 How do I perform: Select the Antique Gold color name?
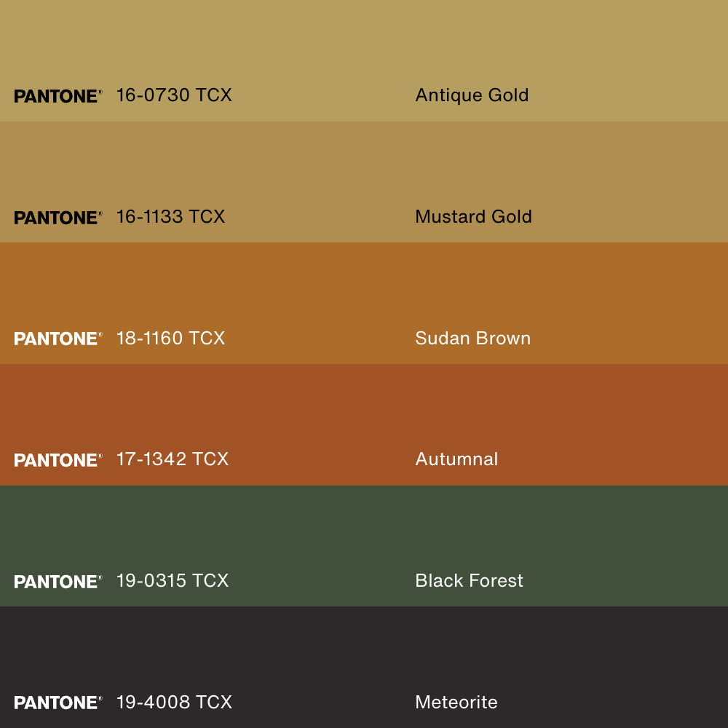coord(472,95)
